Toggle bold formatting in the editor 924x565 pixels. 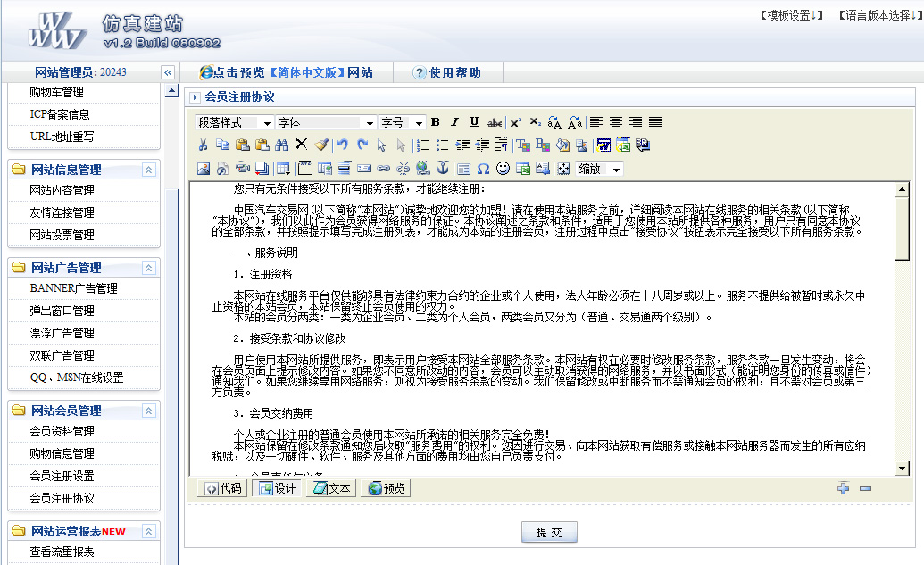point(436,122)
